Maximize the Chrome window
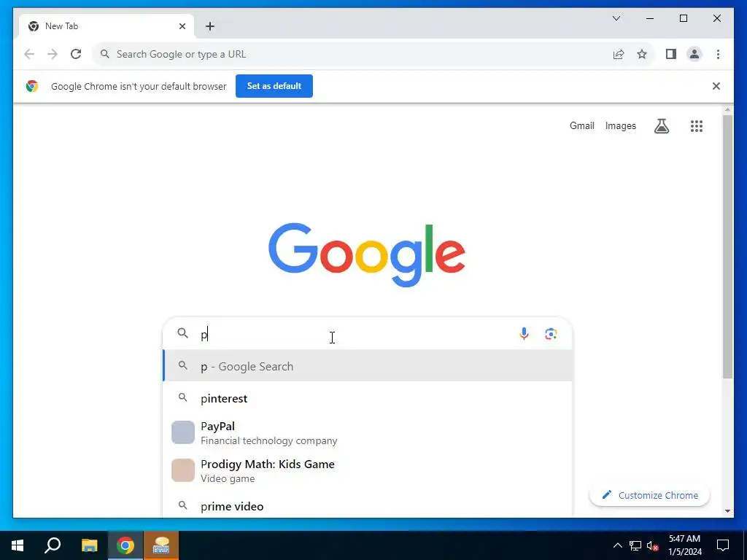 683,18
